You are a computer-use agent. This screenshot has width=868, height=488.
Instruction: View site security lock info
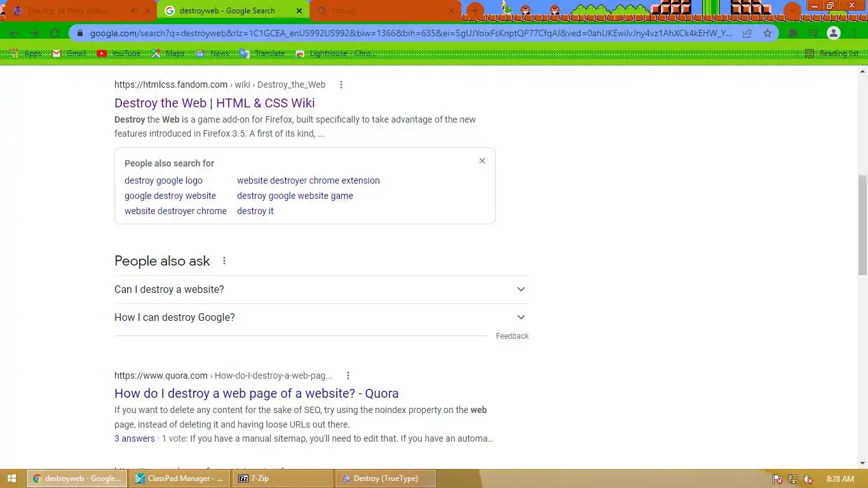[x=80, y=33]
